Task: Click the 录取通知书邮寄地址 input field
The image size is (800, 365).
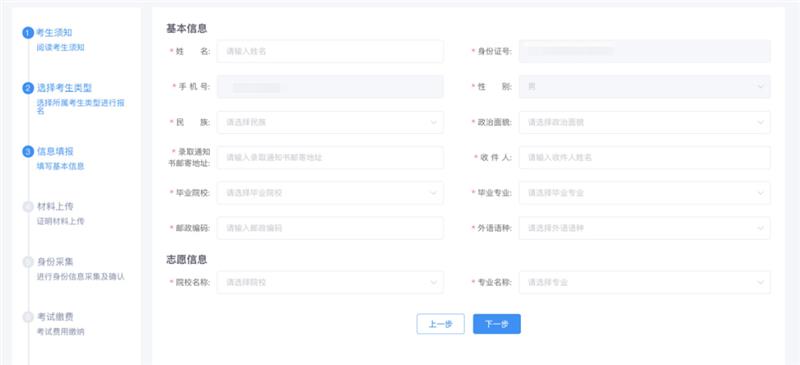Action: pyautogui.click(x=330, y=158)
